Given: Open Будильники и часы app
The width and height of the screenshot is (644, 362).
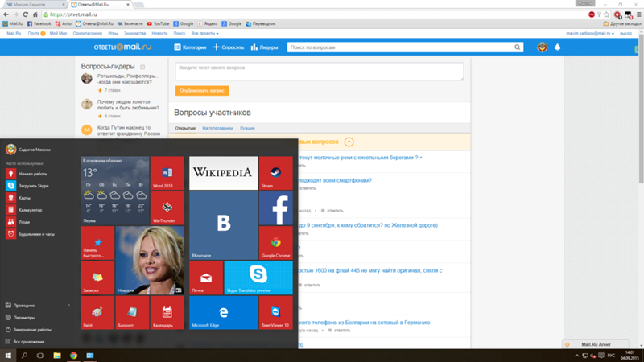Looking at the screenshot, I should click(37, 234).
